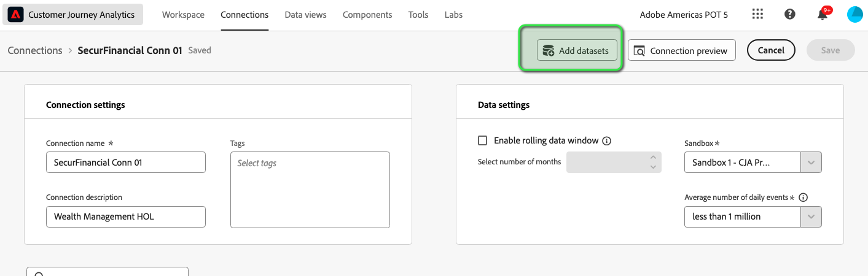Open the help question mark icon
Image resolution: width=868 pixels, height=276 pixels.
(790, 14)
